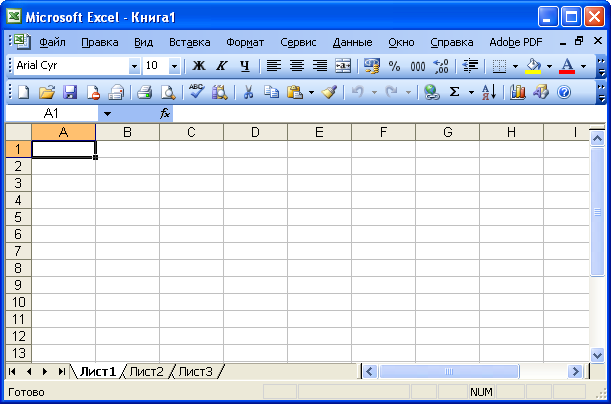Open the Данные menu

(352, 42)
